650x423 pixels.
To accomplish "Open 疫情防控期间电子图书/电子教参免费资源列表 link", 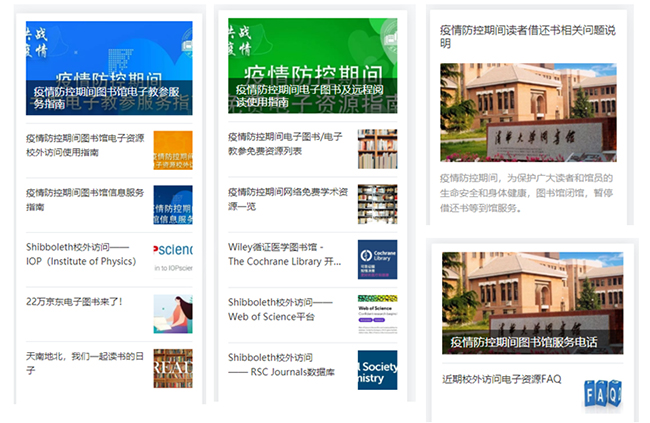I will (286, 144).
